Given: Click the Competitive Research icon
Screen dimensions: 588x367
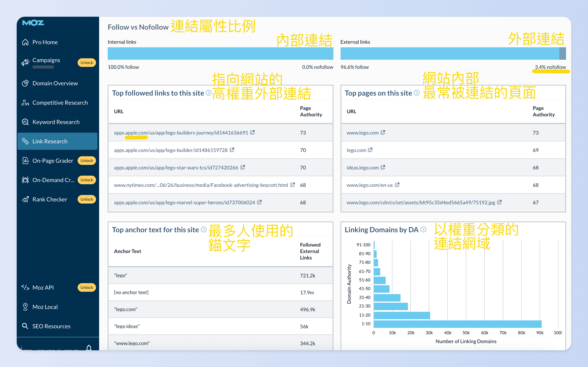Looking at the screenshot, I should pos(26,103).
